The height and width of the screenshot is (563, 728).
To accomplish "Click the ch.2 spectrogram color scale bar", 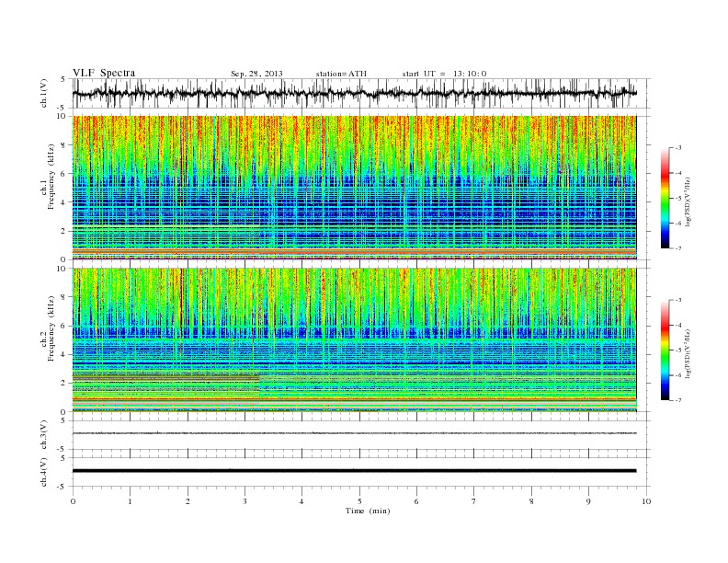I will pos(665,350).
